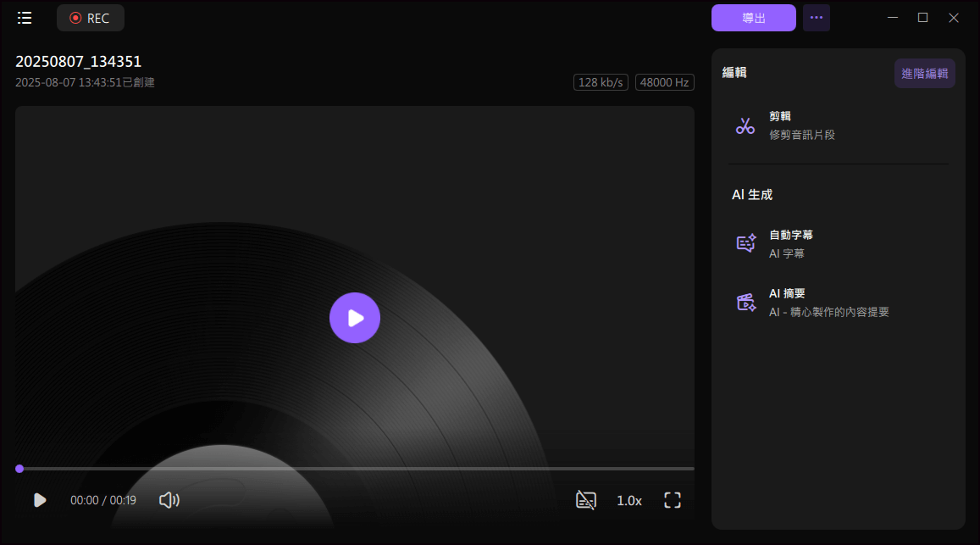Open 進階編輯 advanced editing
The width and height of the screenshot is (980, 545).
click(x=924, y=74)
